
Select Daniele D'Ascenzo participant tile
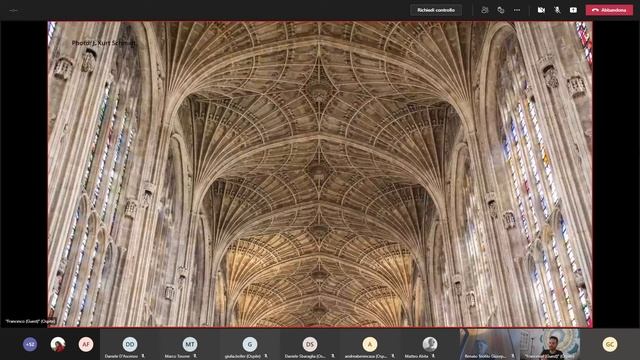[130, 344]
